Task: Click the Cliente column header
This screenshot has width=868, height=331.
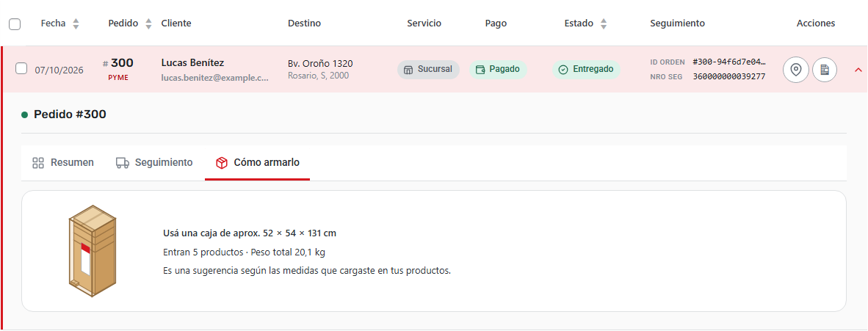Action: coord(176,23)
